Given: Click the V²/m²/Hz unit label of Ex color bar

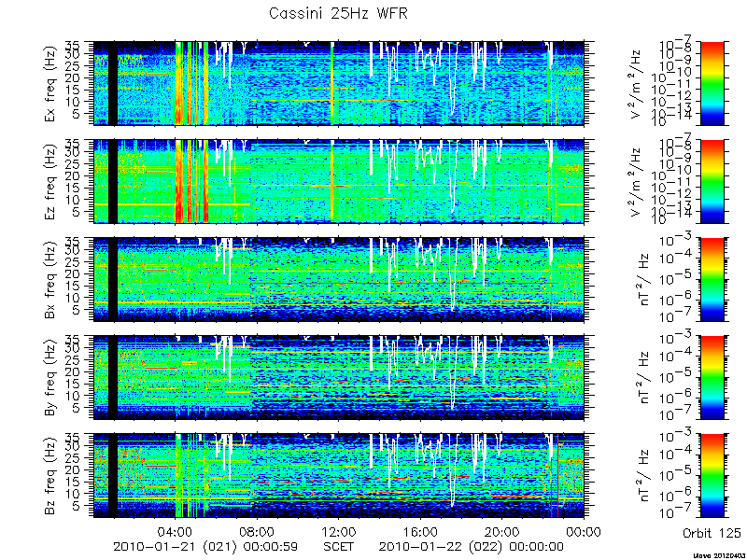Looking at the screenshot, I should [x=636, y=83].
